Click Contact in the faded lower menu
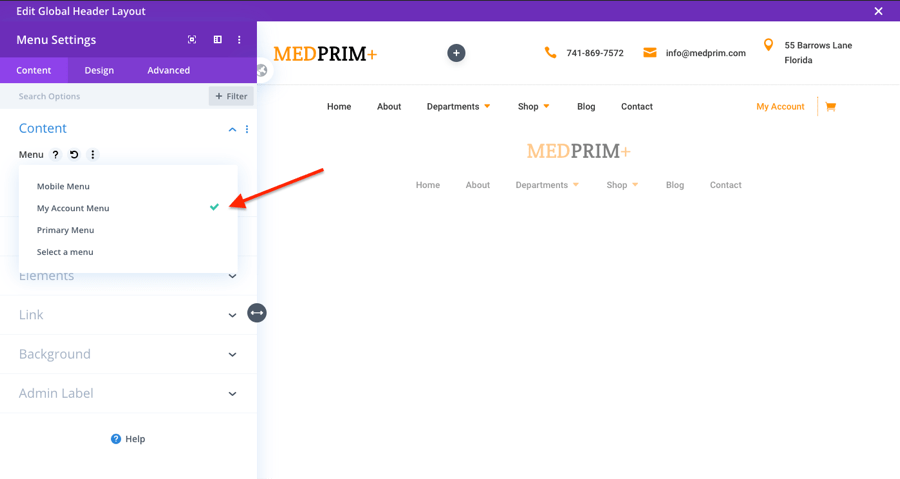Viewport: 900px width, 479px height. tap(726, 185)
